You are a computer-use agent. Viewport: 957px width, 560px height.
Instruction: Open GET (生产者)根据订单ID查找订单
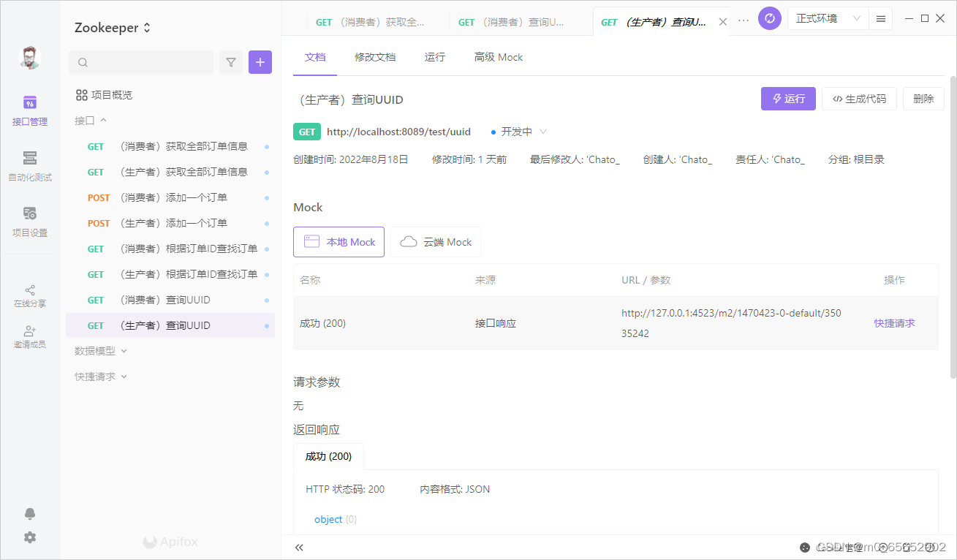[x=170, y=274]
